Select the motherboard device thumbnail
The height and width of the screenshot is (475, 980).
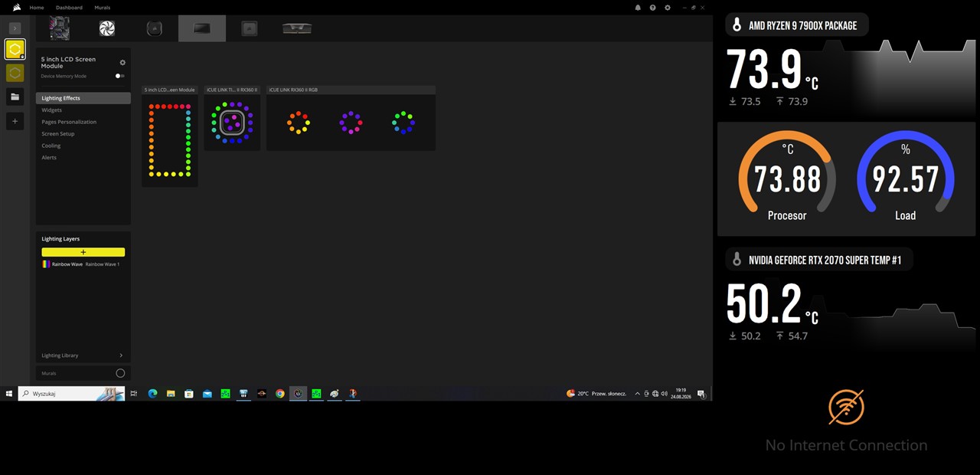click(60, 28)
